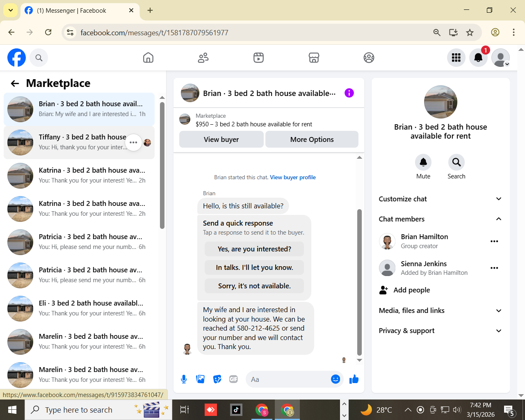Open options for Sienna Jenkins member

(494, 268)
